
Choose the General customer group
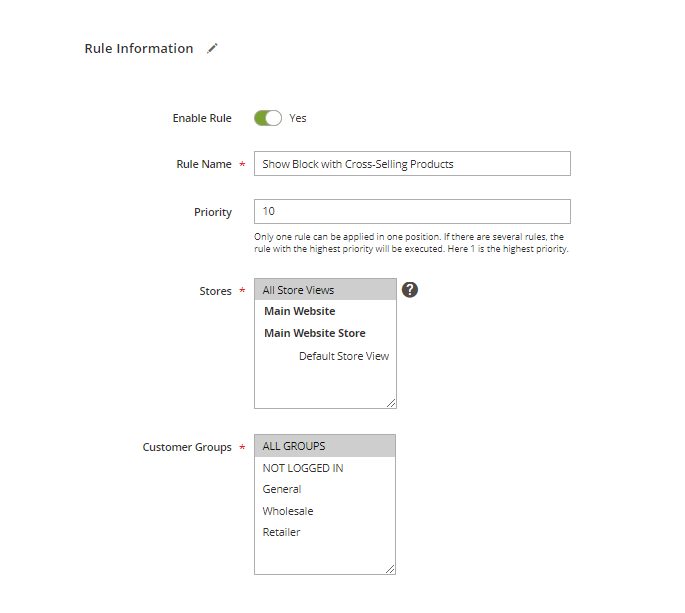(282, 489)
